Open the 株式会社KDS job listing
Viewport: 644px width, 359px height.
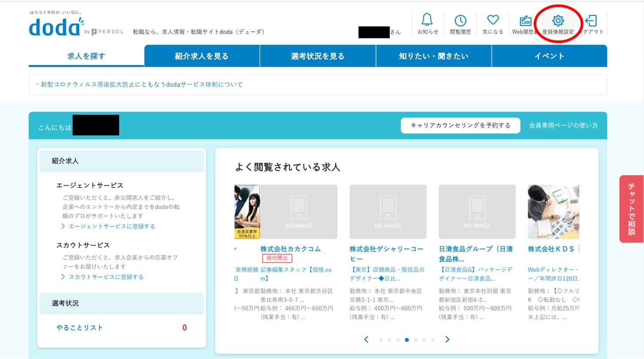click(x=551, y=249)
